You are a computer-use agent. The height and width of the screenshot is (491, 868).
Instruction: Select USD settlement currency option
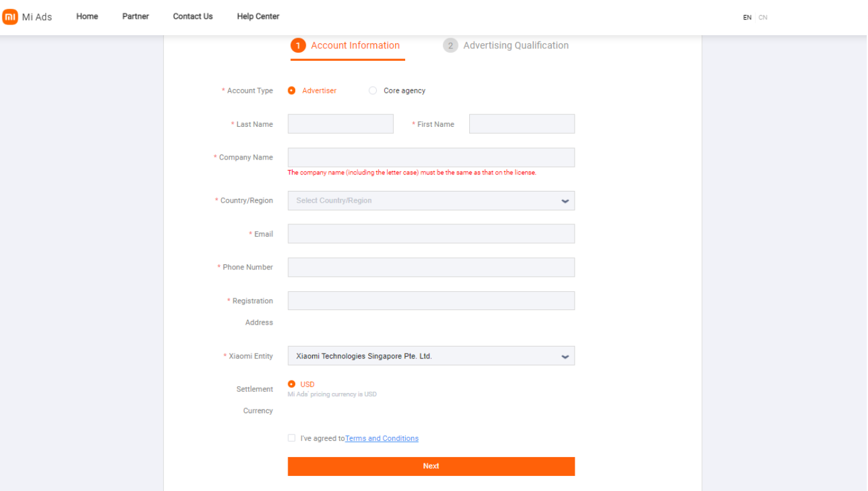(x=291, y=384)
